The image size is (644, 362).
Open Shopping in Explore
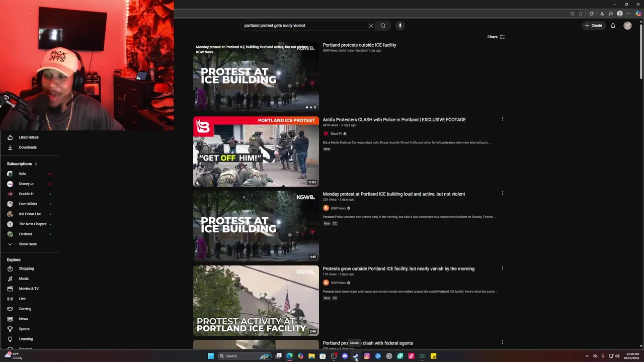coord(26,268)
